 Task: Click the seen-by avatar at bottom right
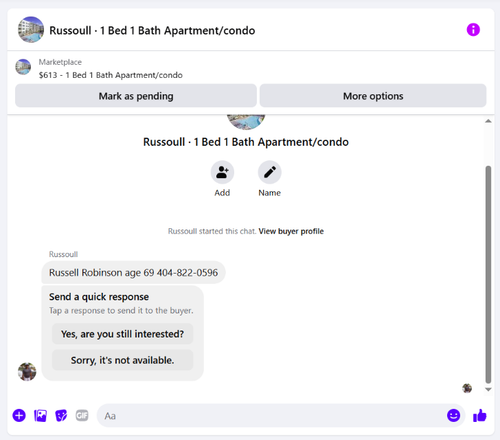(x=467, y=388)
